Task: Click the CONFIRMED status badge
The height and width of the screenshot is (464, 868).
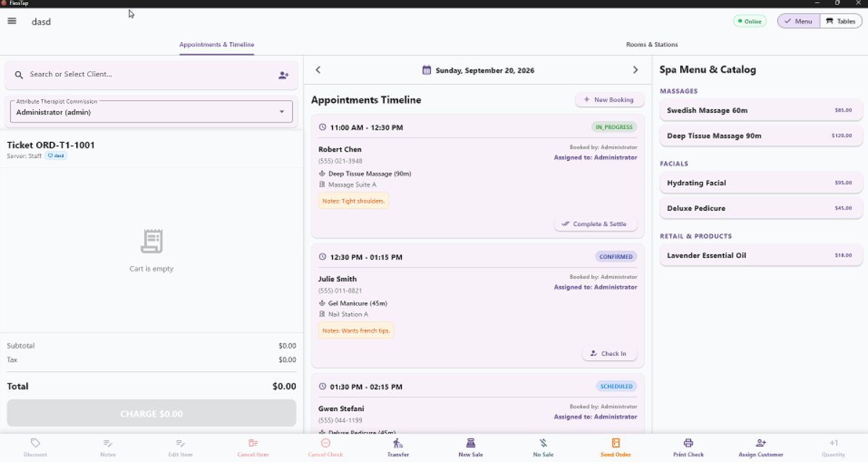Action: (x=616, y=257)
